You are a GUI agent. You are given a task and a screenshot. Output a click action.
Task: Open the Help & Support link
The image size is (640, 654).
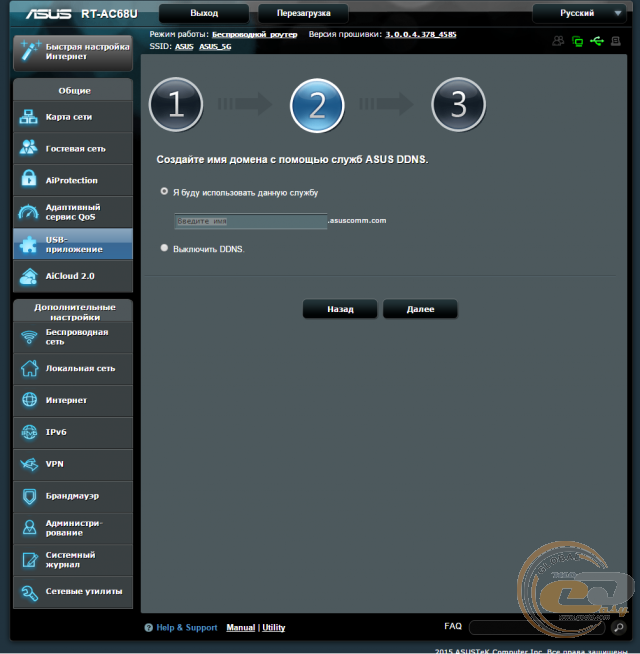tap(186, 628)
